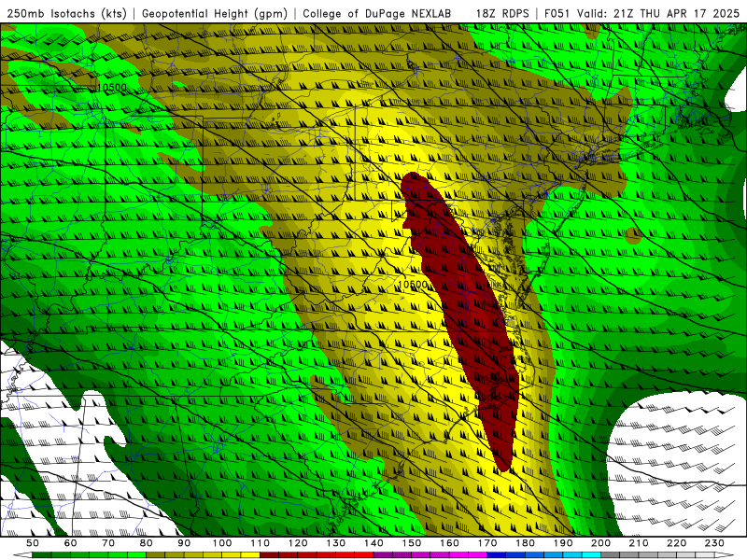Click the dark red color bar segment starting at 110
This screenshot has height=560, width=747.
click(270, 555)
